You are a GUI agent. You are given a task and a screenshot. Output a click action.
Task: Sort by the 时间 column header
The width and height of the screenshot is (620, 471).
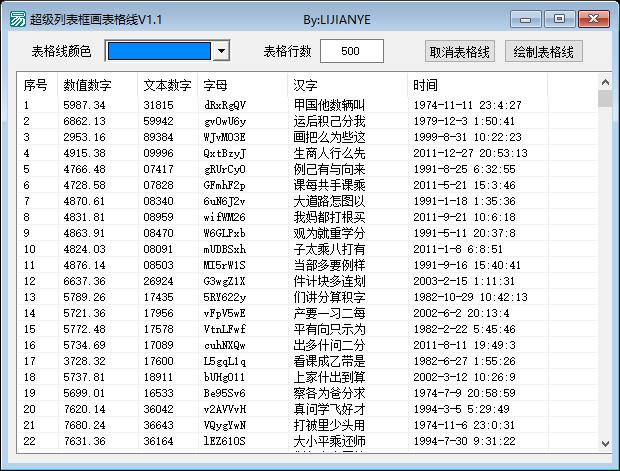pyautogui.click(x=500, y=85)
